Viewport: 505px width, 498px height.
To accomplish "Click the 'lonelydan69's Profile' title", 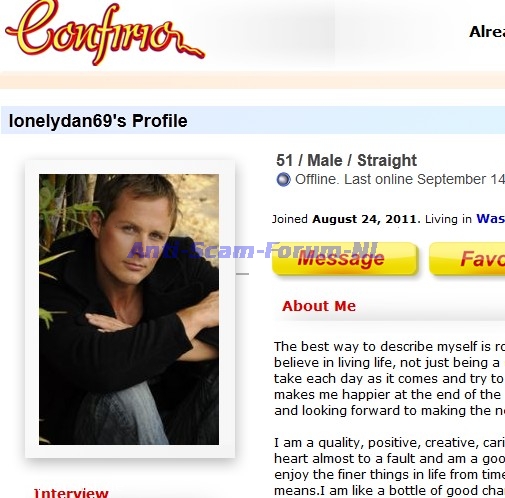I will 98,121.
